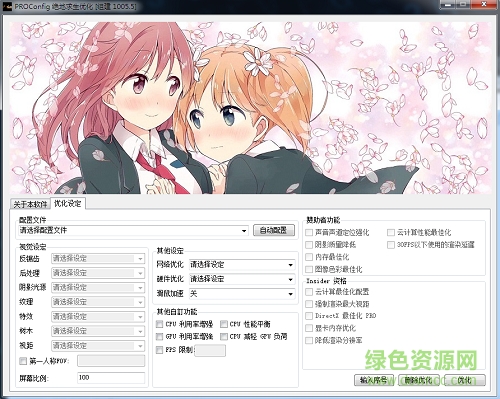Click the 其他设定 group label

click(x=170, y=251)
